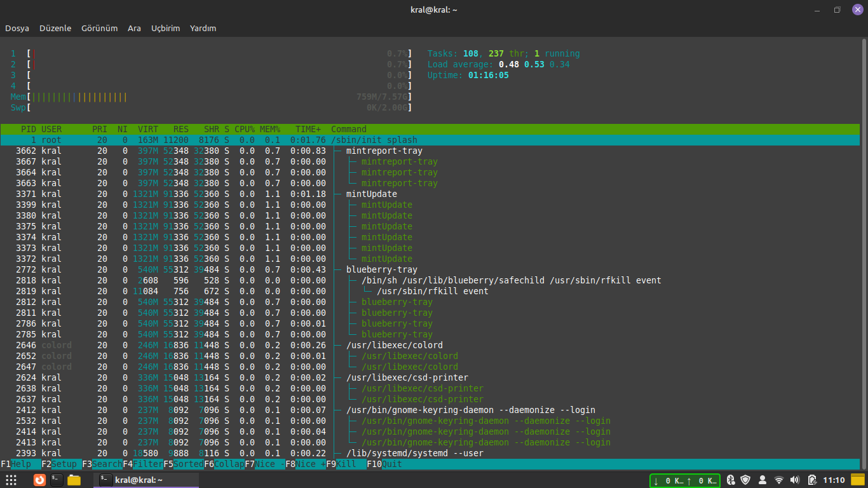Click the Bluetooth tray icon
The image size is (868, 488).
pyautogui.click(x=731, y=480)
